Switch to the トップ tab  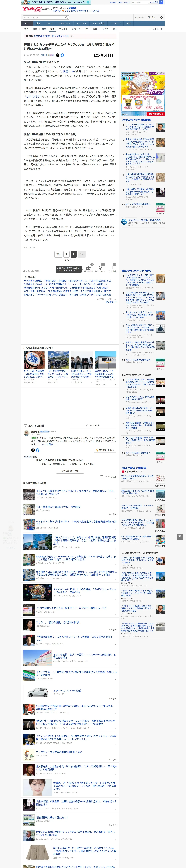27,24
